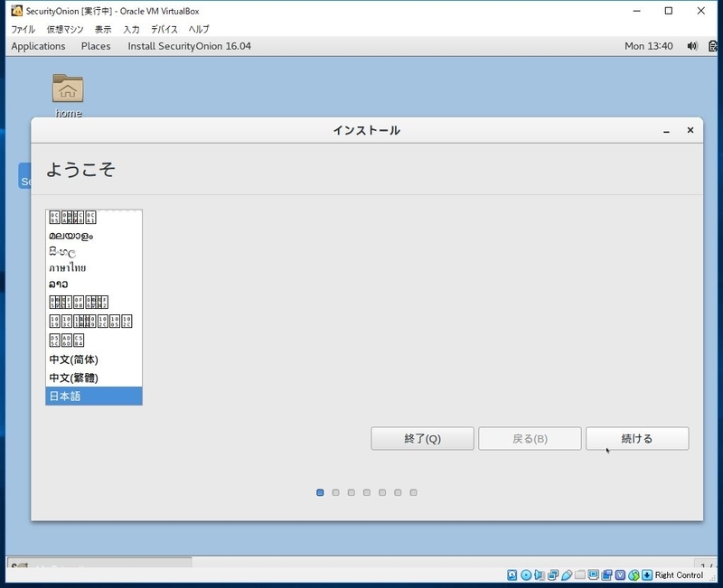Select ภาษาไทย in the language list

(x=94, y=267)
